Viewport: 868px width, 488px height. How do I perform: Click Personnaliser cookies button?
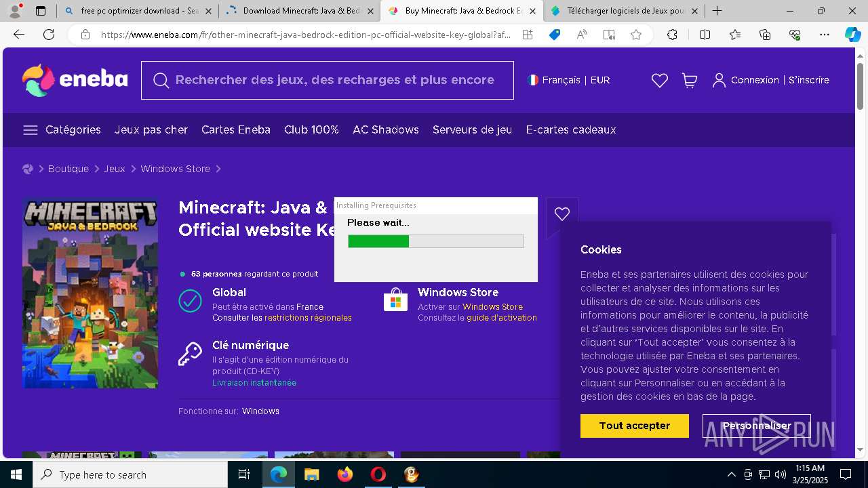point(757,426)
